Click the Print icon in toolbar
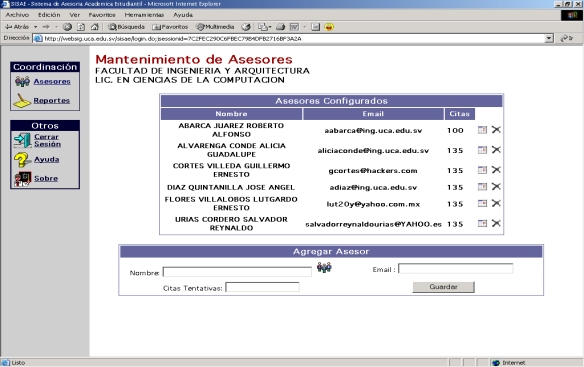This screenshot has width=584, height=367. (280, 27)
